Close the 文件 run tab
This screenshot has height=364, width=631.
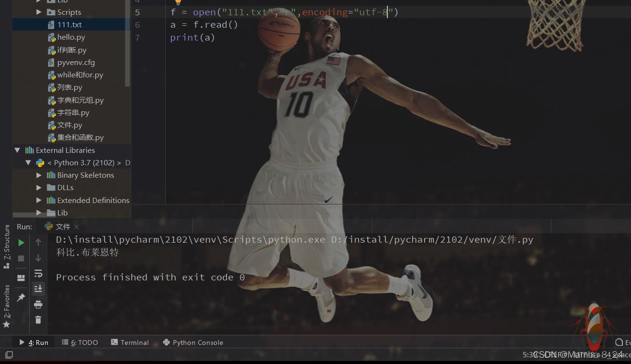[76, 227]
